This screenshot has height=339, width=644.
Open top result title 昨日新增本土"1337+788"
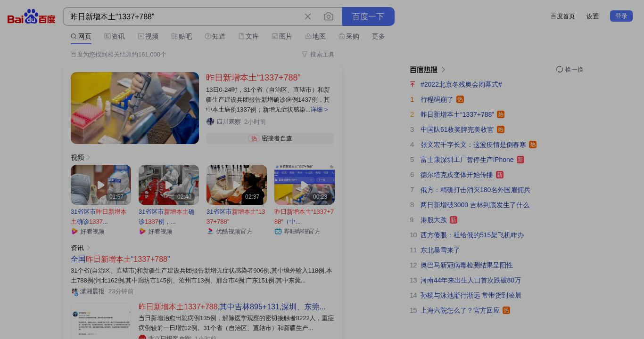253,78
